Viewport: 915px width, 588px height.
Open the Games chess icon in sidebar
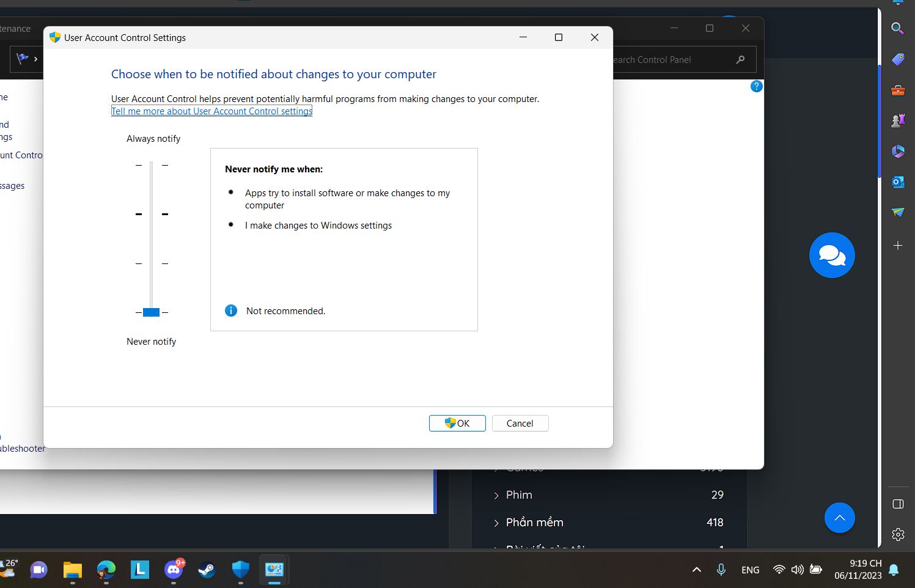point(897,120)
